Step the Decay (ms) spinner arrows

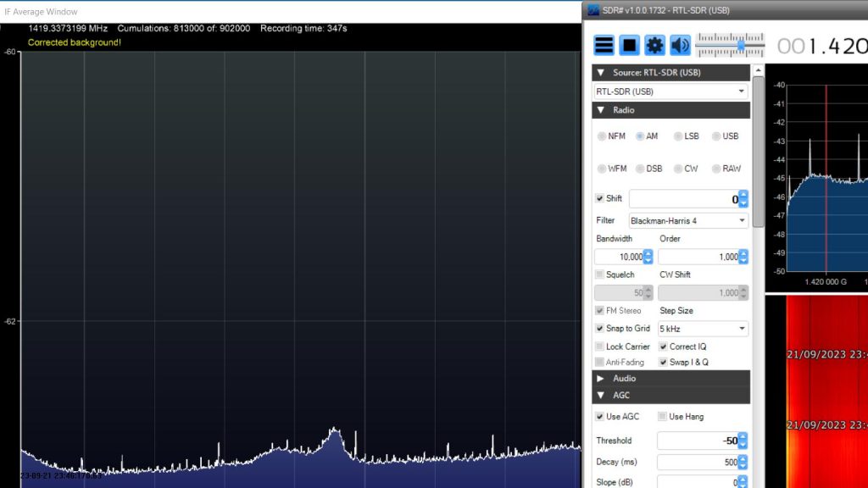click(743, 462)
